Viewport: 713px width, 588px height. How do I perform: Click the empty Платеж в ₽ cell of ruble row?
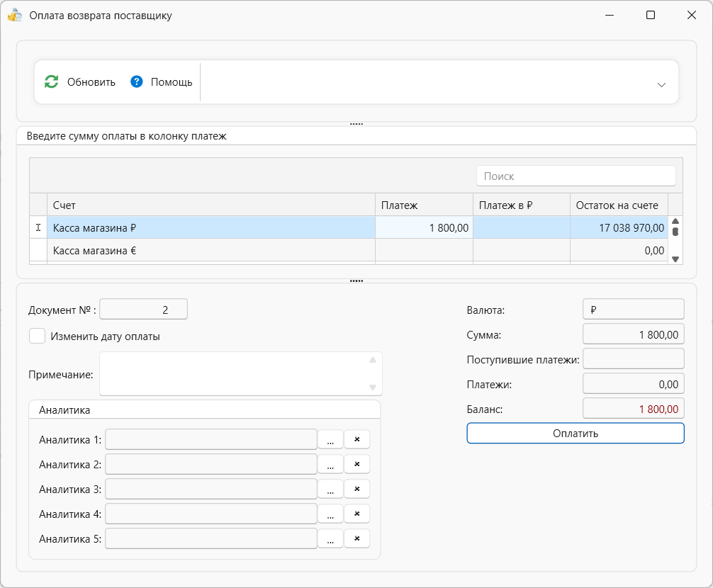[x=522, y=227]
